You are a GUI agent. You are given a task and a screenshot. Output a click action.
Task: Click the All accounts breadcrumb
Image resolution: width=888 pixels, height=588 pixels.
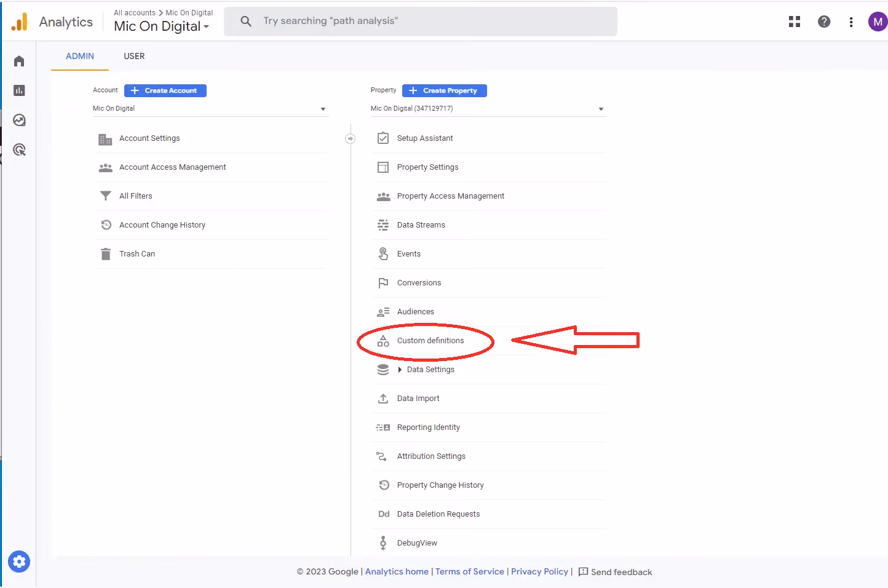click(135, 12)
